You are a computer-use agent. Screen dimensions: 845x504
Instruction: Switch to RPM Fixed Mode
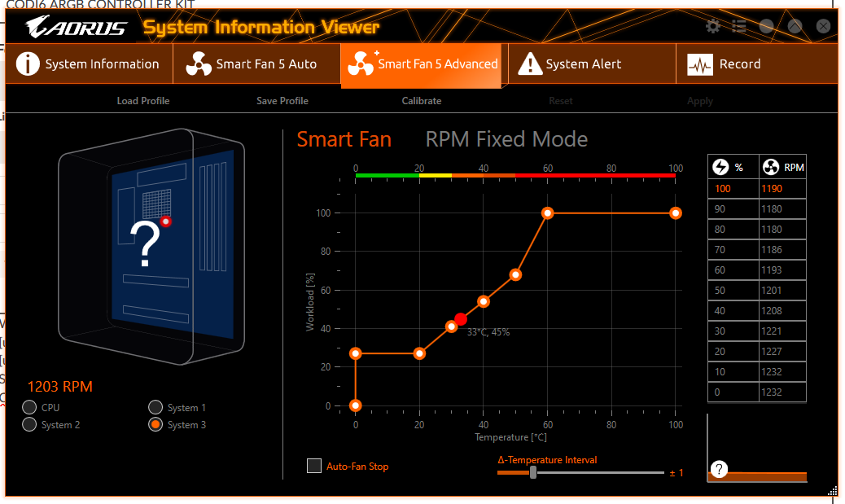[506, 139]
